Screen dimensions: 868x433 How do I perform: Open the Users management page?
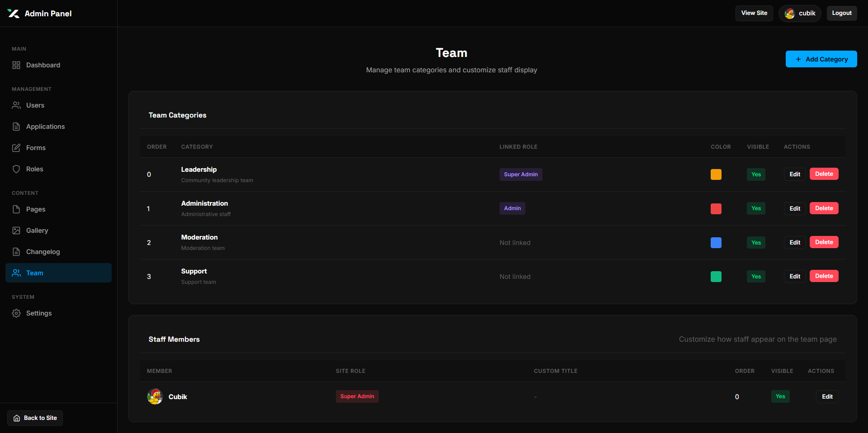59,105
